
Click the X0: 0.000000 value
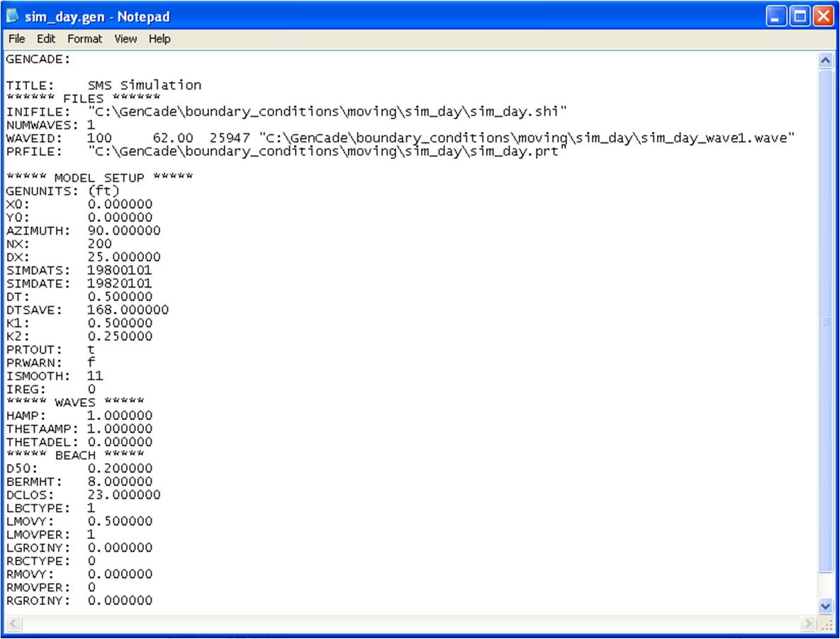(120, 205)
